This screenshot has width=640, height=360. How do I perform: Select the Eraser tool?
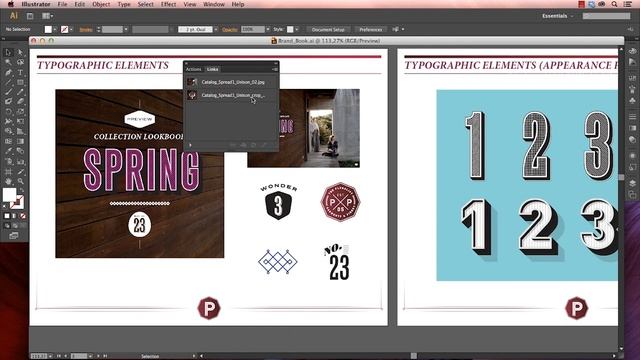tap(20, 101)
